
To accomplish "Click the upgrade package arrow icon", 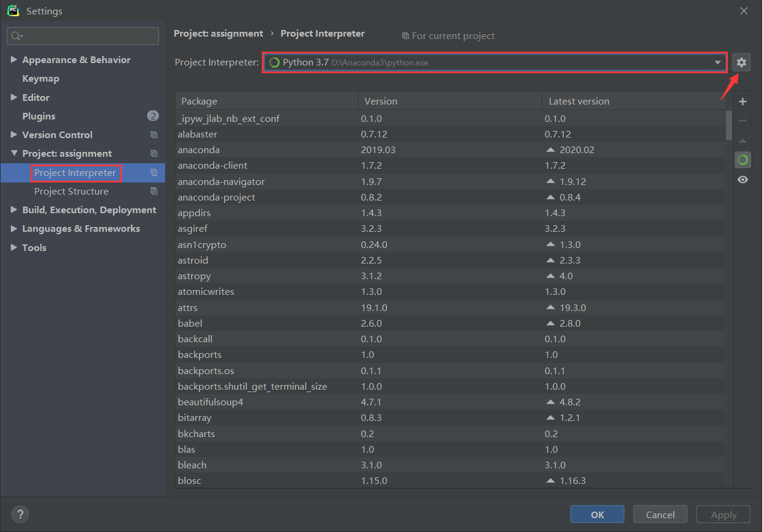I will click(743, 141).
